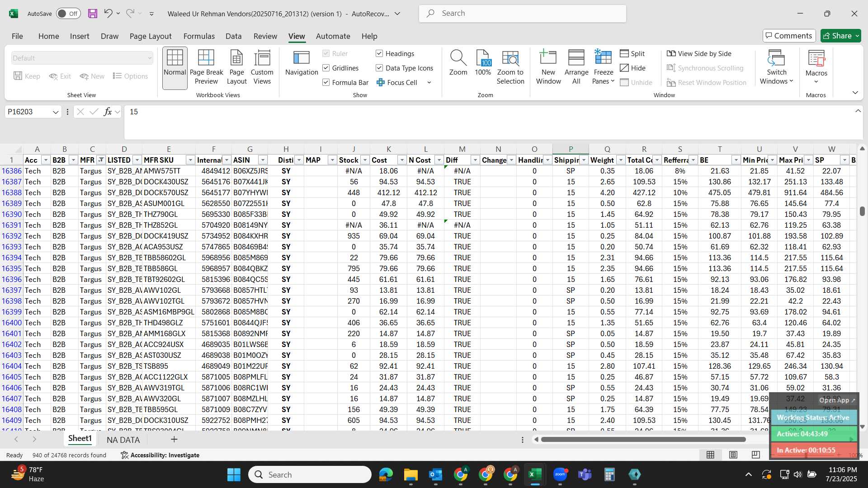Image resolution: width=868 pixels, height=488 pixels.
Task: Open the Stock column filter dropdown
Action: 365,160
